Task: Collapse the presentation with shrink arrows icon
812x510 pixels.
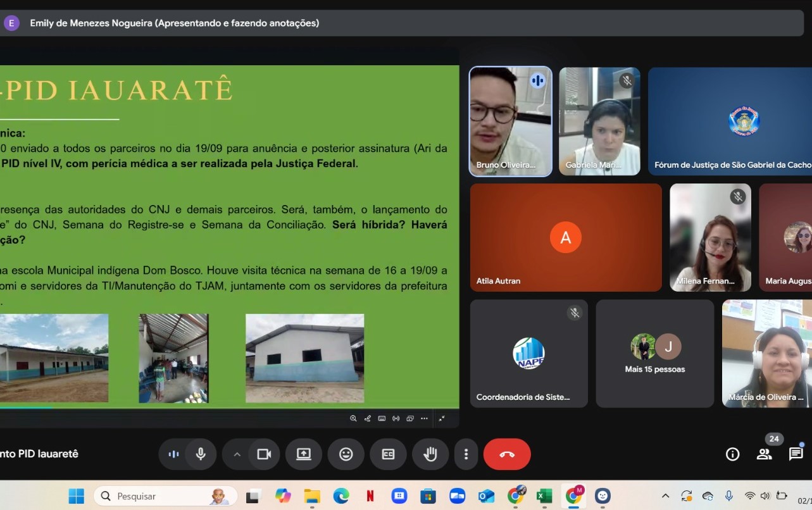Action: (x=442, y=418)
